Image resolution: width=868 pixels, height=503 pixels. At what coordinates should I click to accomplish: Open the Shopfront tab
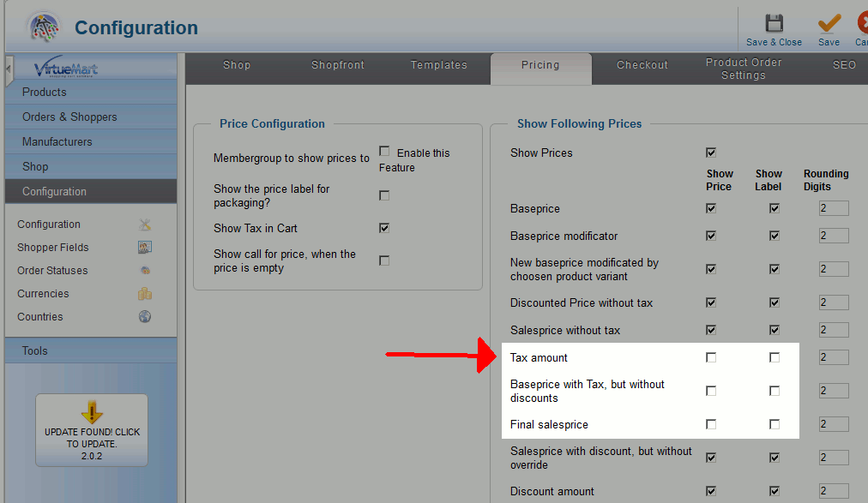(338, 65)
